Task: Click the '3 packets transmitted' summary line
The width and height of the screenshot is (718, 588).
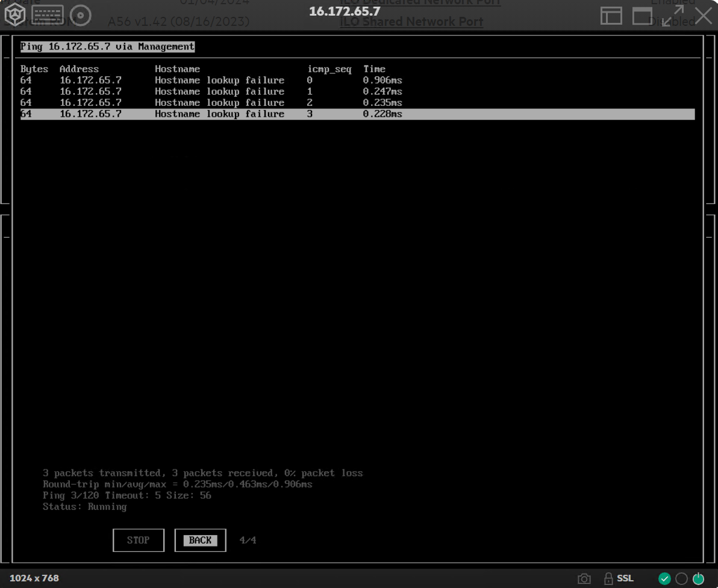Action: tap(203, 473)
